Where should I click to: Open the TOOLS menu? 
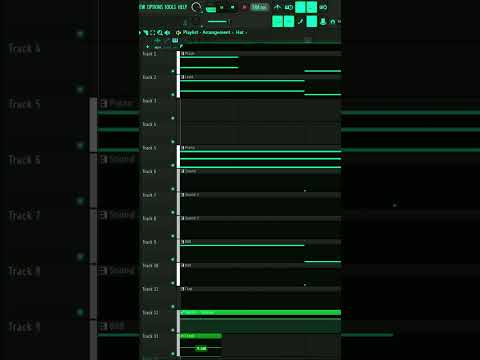pos(170,7)
